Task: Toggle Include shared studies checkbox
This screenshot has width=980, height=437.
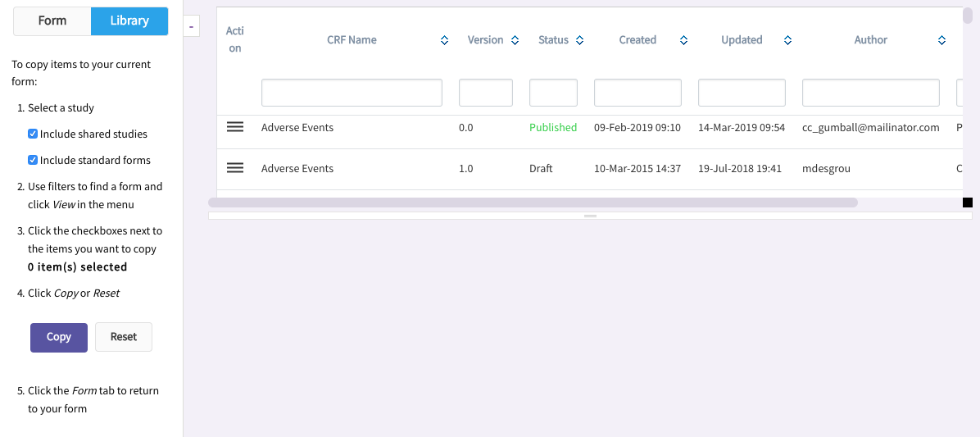Action: coord(33,134)
